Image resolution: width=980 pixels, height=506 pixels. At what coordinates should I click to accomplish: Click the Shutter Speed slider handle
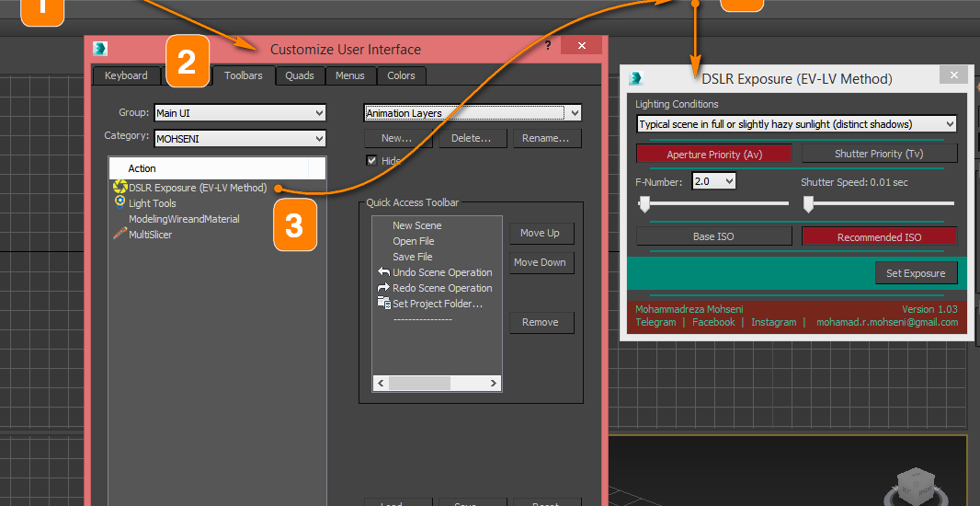point(808,203)
